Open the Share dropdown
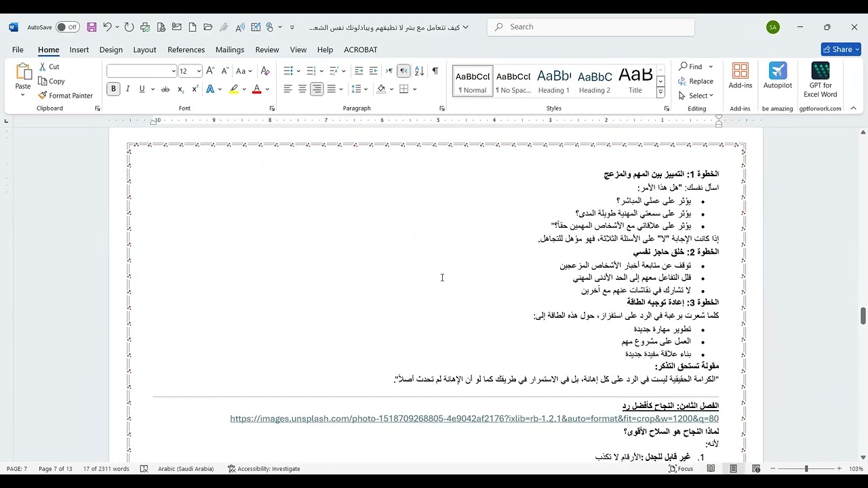The width and height of the screenshot is (868, 488). (x=857, y=49)
